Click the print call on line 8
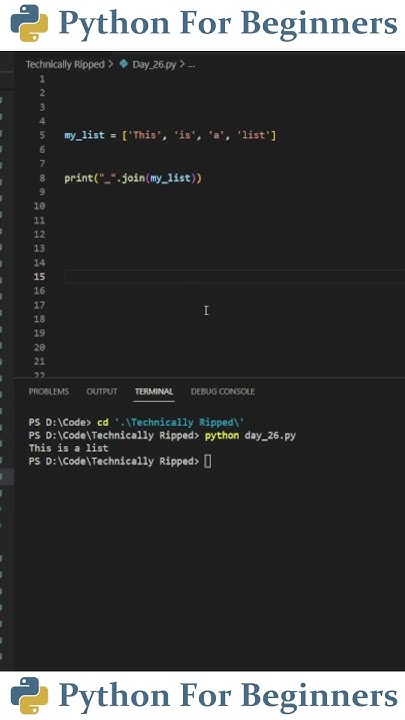 pyautogui.click(x=78, y=178)
